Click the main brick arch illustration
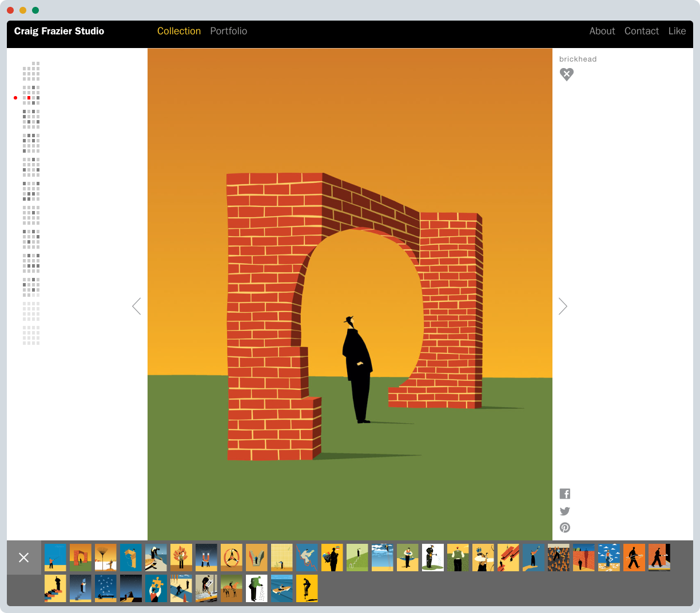700x613 pixels. (350, 294)
